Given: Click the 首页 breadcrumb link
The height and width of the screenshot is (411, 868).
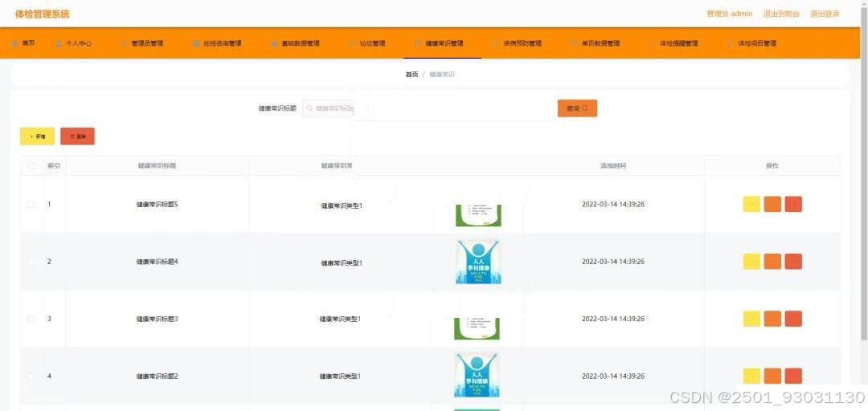Looking at the screenshot, I should tap(411, 74).
